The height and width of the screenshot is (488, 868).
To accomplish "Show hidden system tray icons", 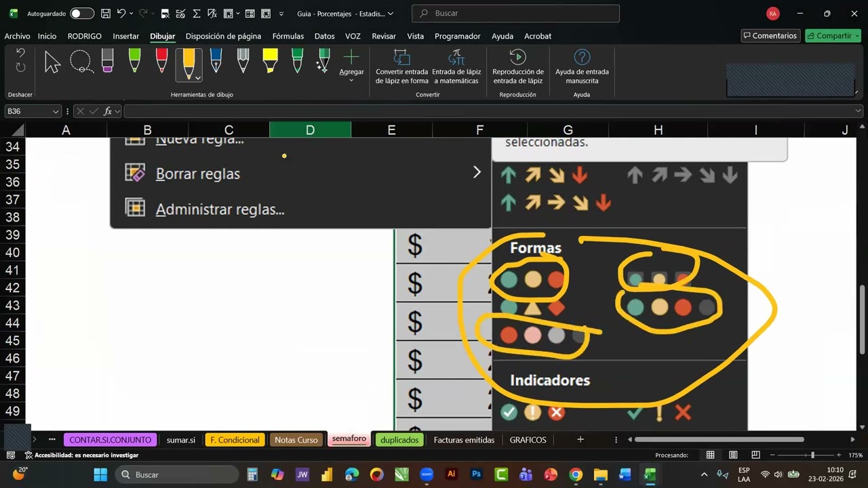I will point(704,474).
